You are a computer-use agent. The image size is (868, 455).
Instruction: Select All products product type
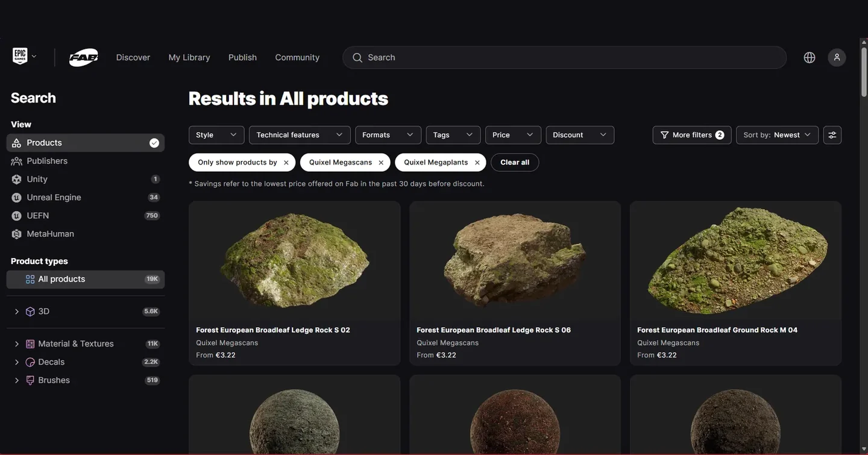[85, 279]
